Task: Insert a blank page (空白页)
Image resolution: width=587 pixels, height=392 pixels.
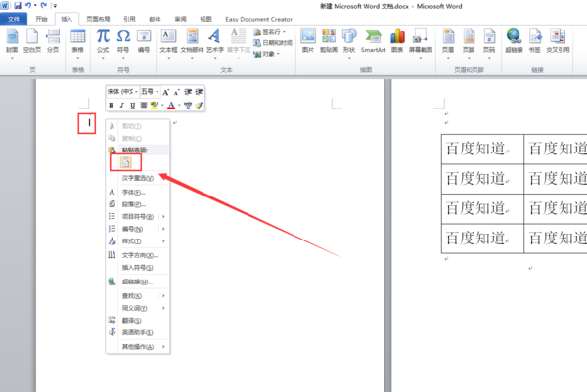Action: 32,41
